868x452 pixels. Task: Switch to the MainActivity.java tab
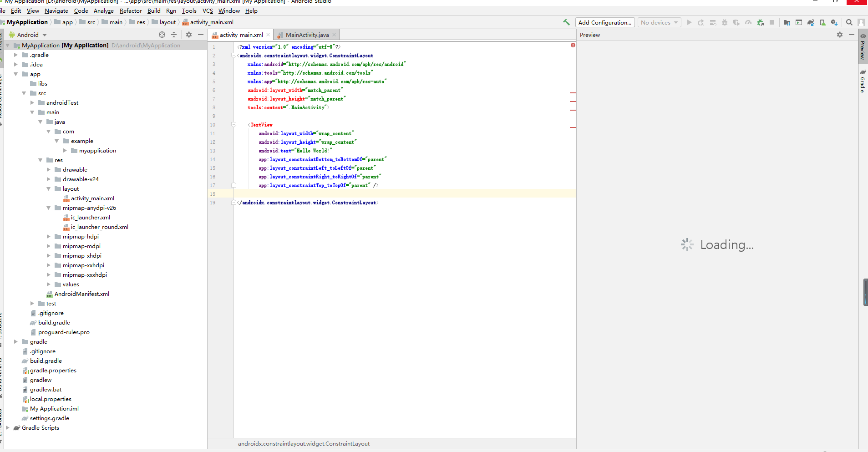click(307, 35)
